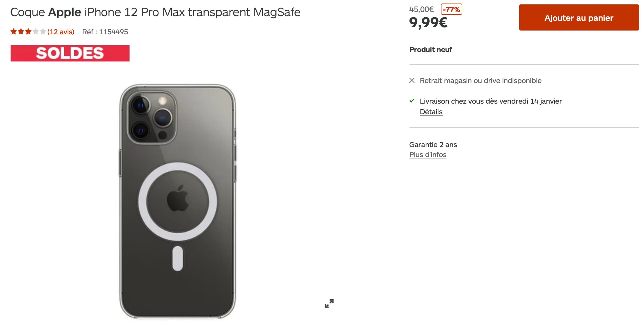Screen dimensions: 644x327
Task: Click the 9,99€ current price
Action: click(428, 22)
